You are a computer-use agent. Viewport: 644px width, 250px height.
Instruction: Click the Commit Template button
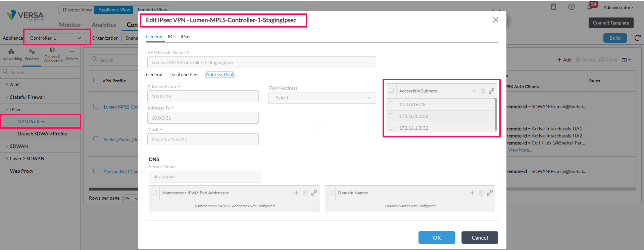(x=611, y=23)
